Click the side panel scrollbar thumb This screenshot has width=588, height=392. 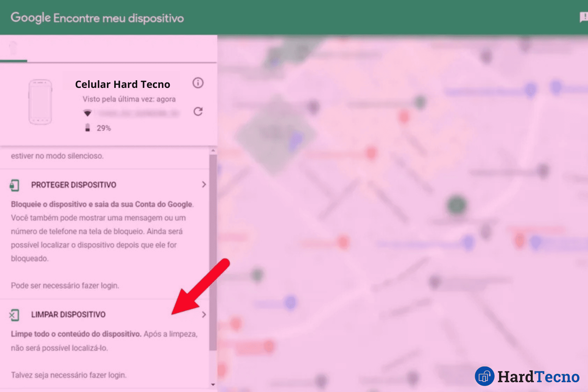pyautogui.click(x=213, y=253)
